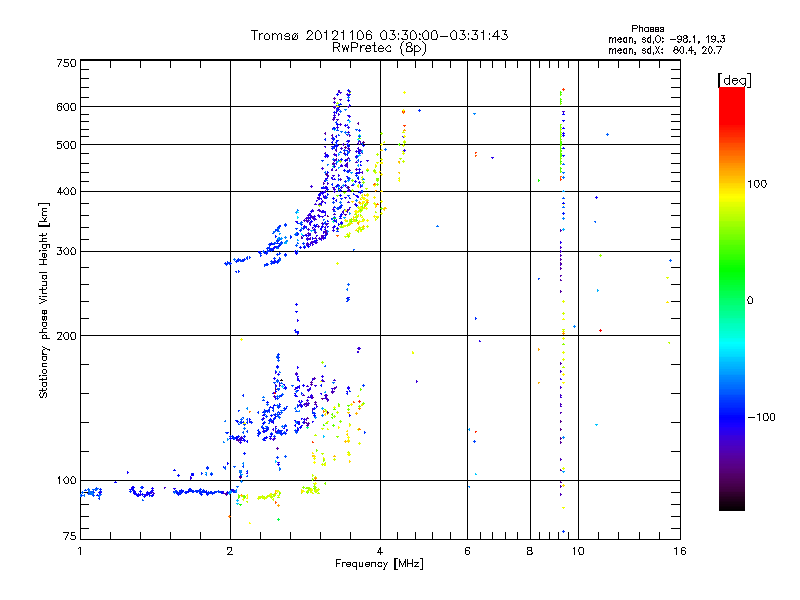Click the x-axis tick label '4'
This screenshot has height=600, width=800.
[x=380, y=551]
